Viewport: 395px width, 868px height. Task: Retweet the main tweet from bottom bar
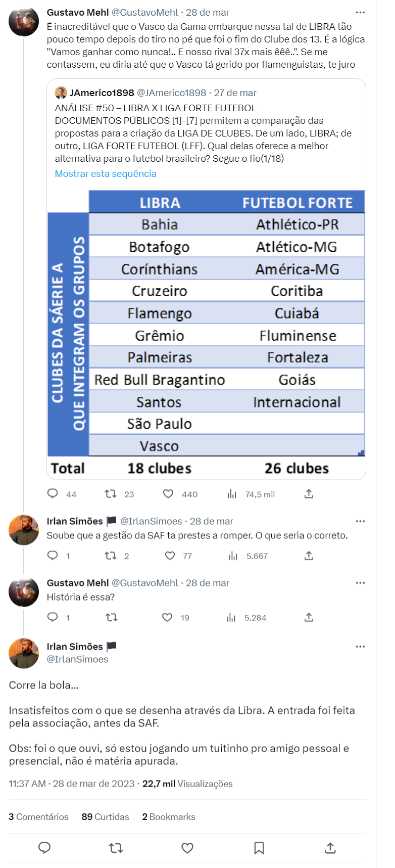click(x=116, y=848)
